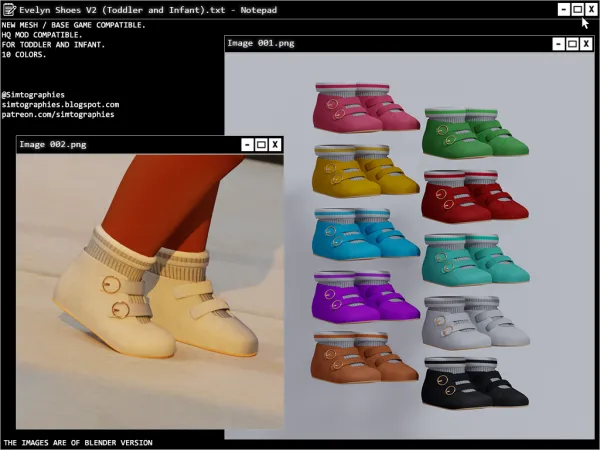Click the 10 COLORS line
Viewport: 600px width, 450px height.
24,55
